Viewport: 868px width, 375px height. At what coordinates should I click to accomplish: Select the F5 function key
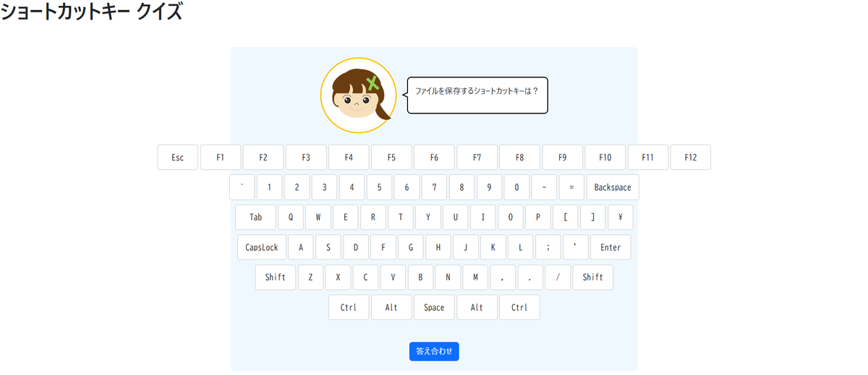click(x=391, y=157)
